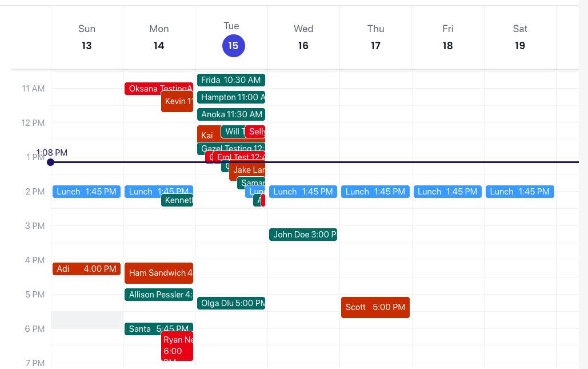Open the Ryan 6:00 PM appointment
Image resolution: width=588 pixels, height=369 pixels.
click(x=177, y=346)
